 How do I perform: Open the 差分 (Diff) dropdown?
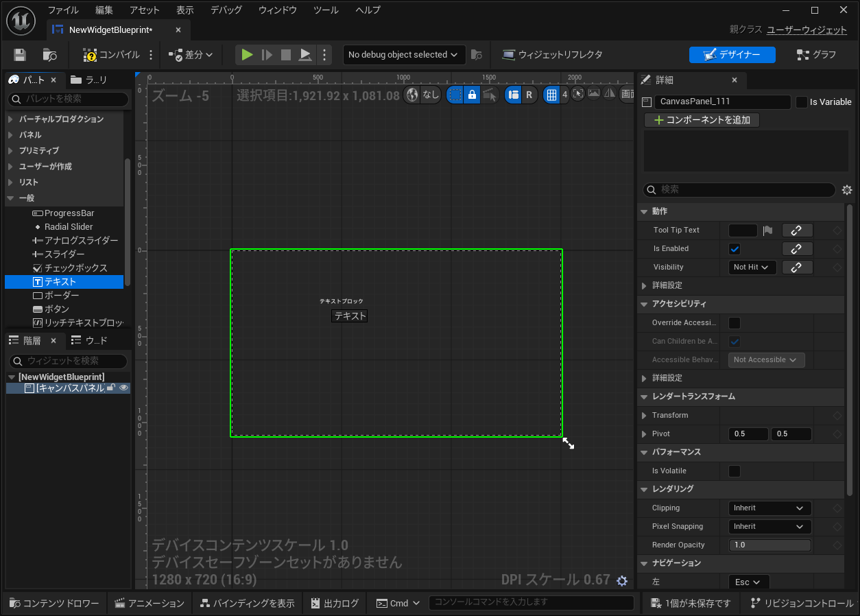(x=191, y=55)
